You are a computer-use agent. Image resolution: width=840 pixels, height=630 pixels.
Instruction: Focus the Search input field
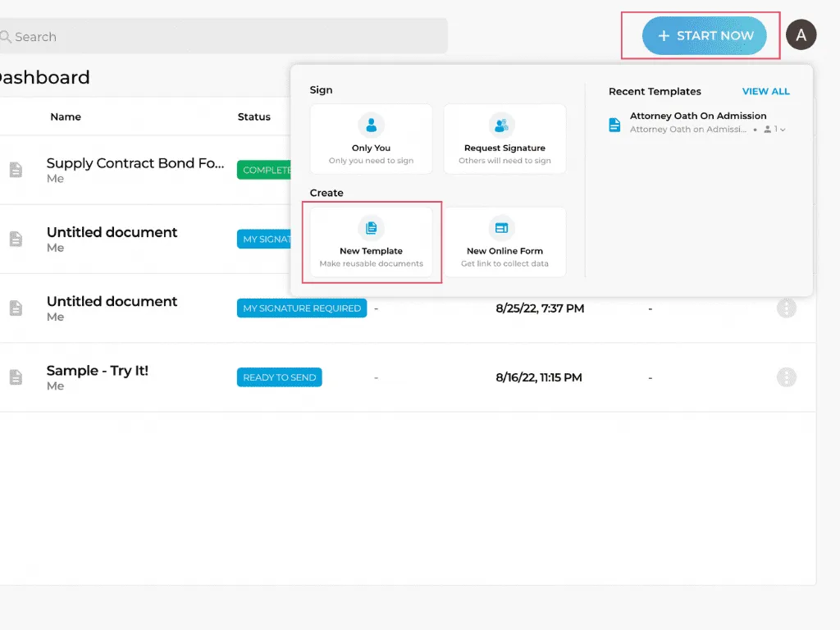point(222,36)
